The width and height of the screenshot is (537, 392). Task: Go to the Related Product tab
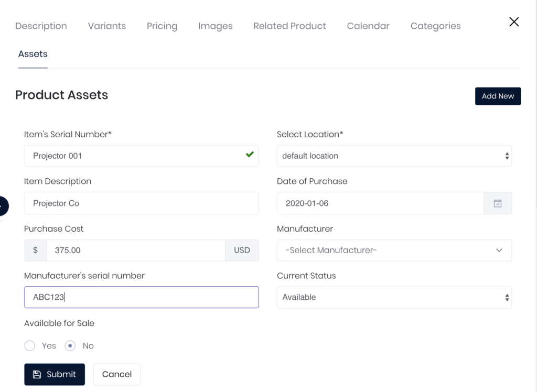289,26
